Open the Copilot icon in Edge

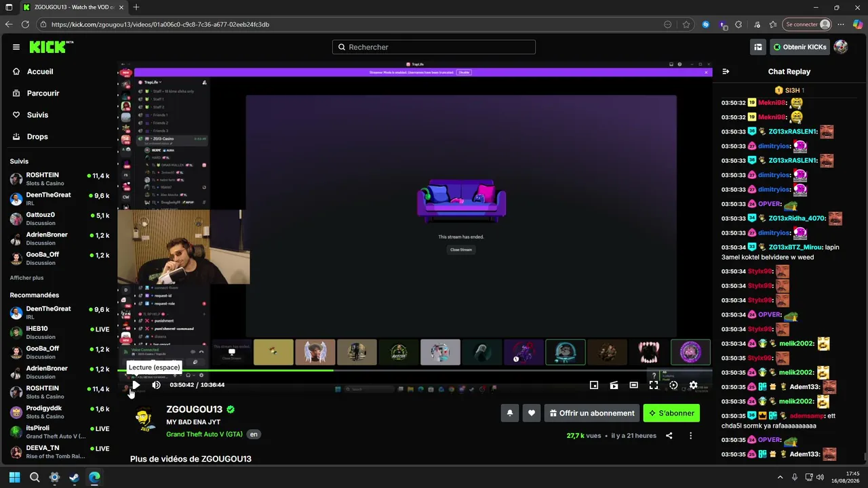tap(858, 24)
